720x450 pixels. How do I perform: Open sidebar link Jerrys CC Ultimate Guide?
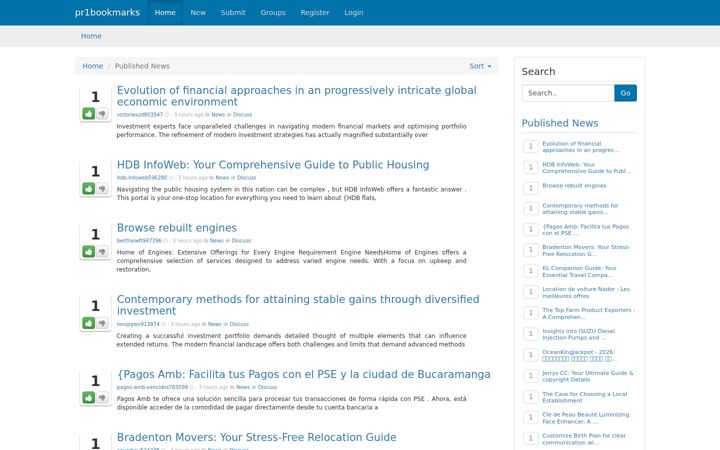(x=588, y=376)
